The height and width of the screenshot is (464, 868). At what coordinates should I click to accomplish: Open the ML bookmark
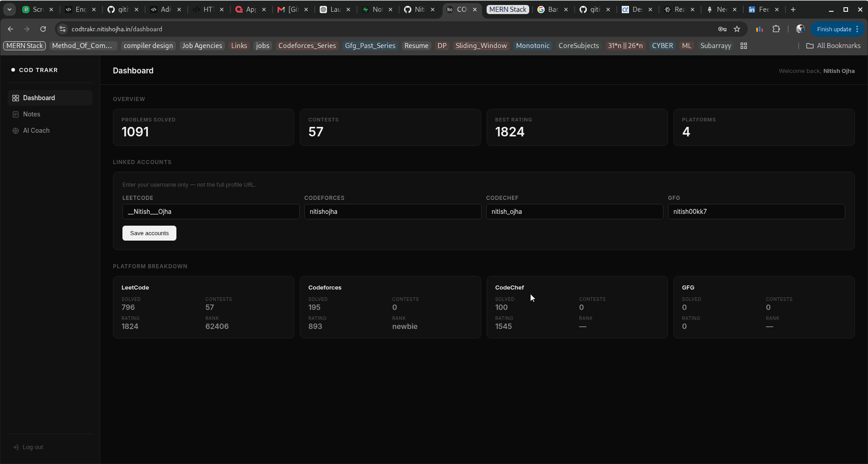[687, 46]
